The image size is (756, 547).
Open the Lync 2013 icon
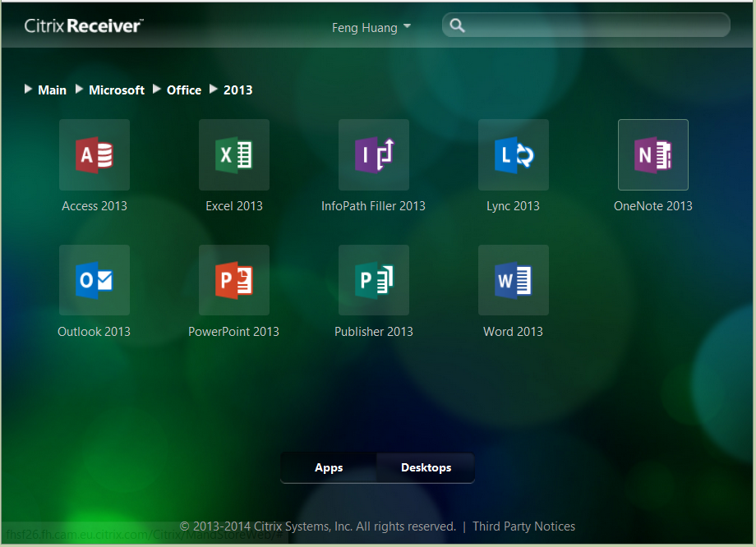[x=514, y=154]
